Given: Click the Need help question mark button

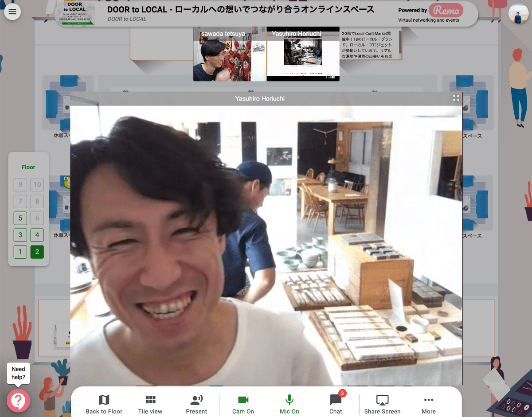Looking at the screenshot, I should (18, 401).
